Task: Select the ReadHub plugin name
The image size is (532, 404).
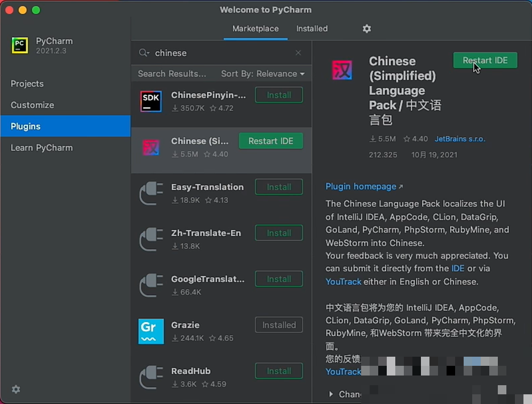Action: click(x=191, y=371)
